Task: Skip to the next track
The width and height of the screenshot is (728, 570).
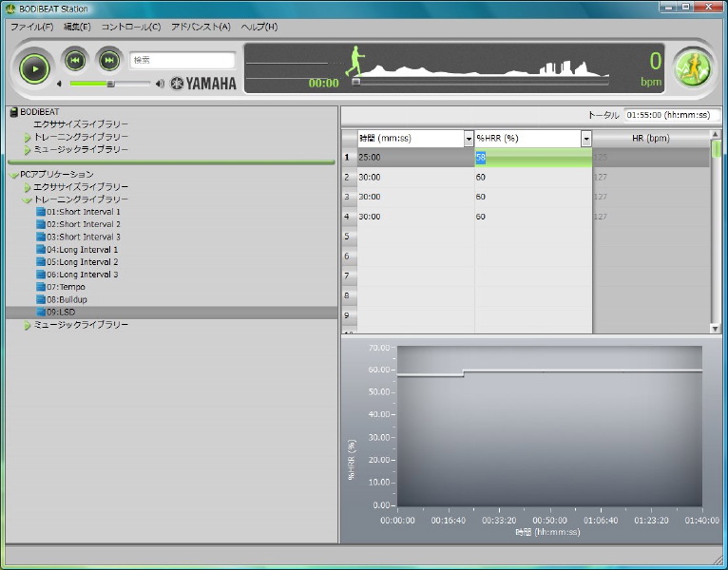Action: point(109,60)
